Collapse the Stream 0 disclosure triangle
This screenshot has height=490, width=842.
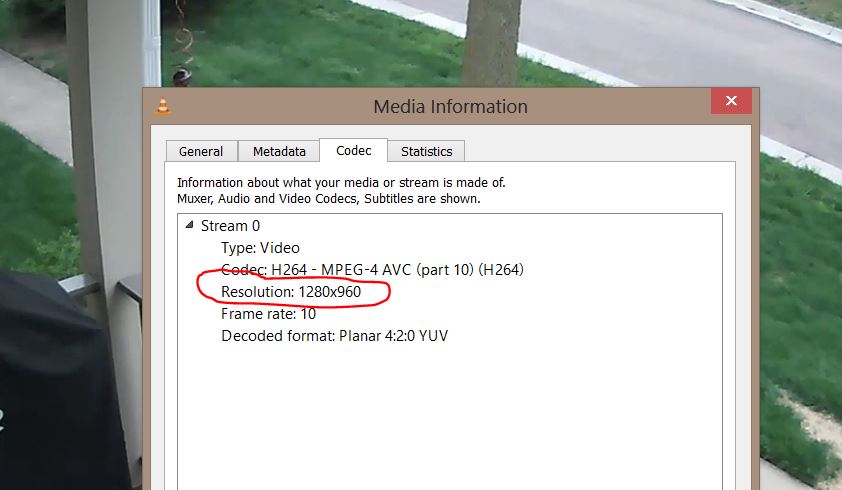point(189,225)
